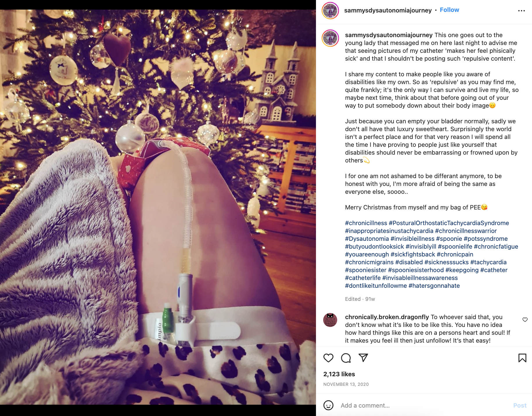Click the November 13, 2020 timestamp
This screenshot has height=416, width=532.
point(346,384)
